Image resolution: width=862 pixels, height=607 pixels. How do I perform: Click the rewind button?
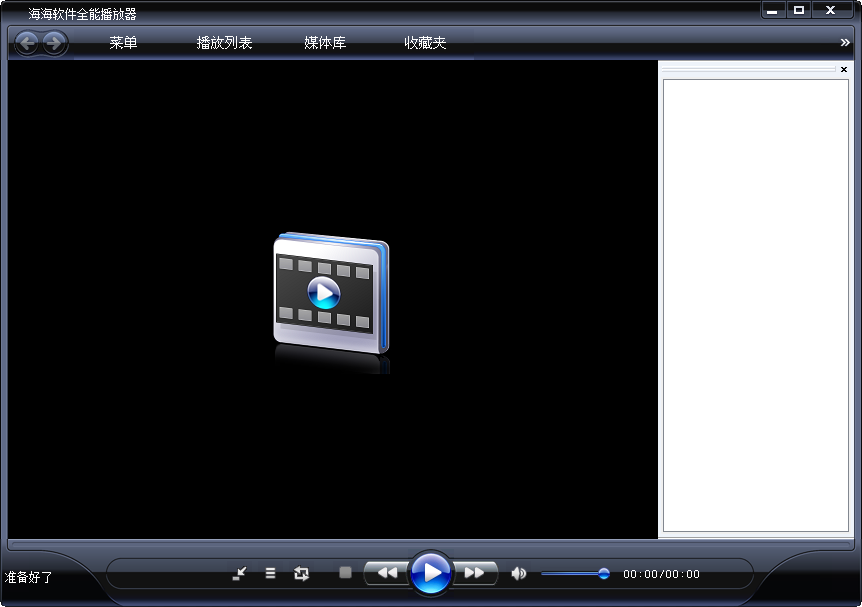(387, 573)
